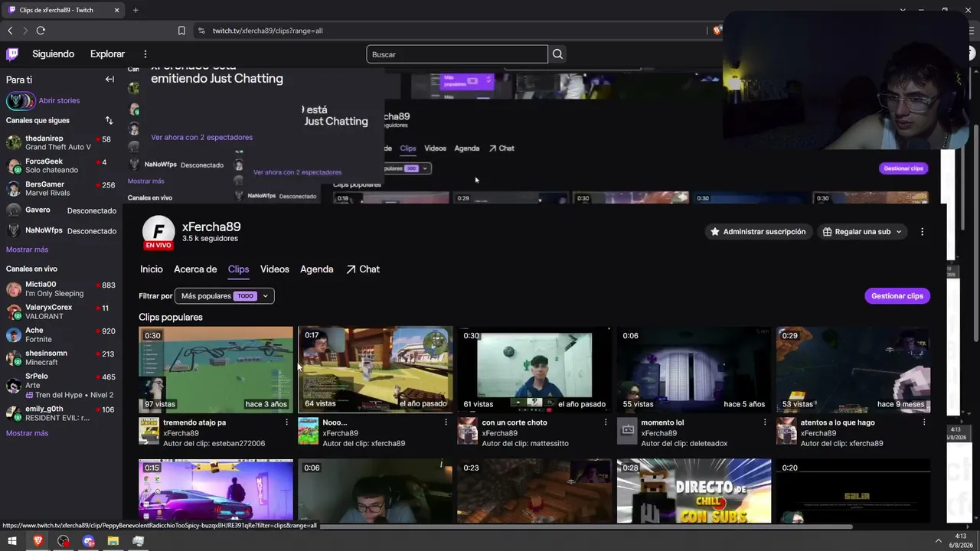Screen dimensions: 980x551
Task: Open site settings icon in address bar
Action: [201, 31]
